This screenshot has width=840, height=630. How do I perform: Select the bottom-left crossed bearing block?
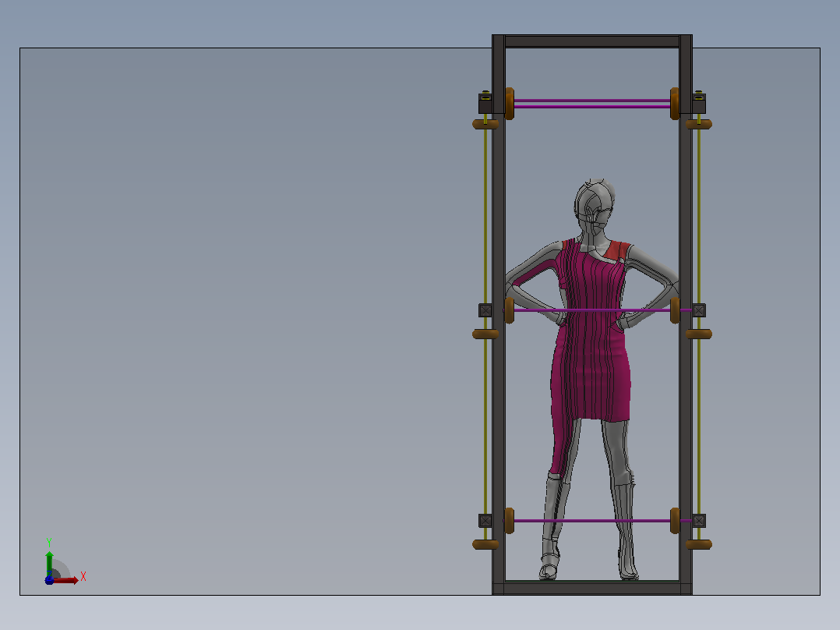click(x=485, y=521)
